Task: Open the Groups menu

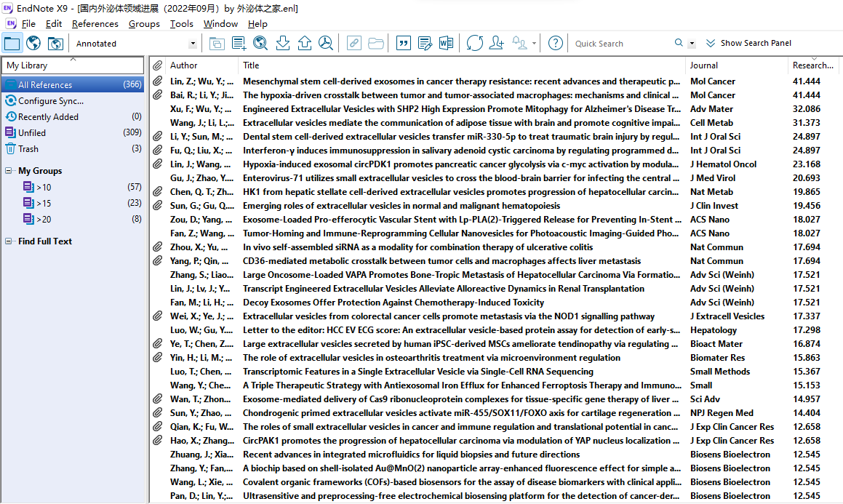Action: pos(144,24)
